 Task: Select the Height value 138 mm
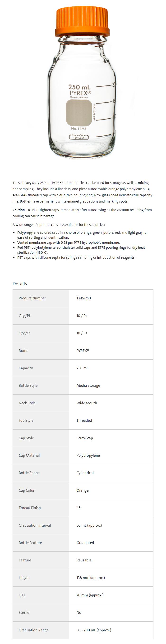coord(91,578)
